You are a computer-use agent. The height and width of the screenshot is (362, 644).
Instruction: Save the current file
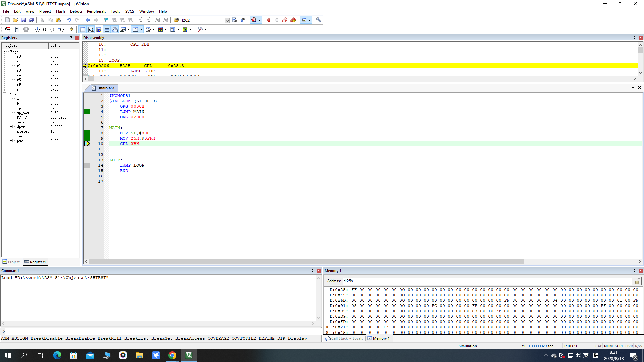23,20
